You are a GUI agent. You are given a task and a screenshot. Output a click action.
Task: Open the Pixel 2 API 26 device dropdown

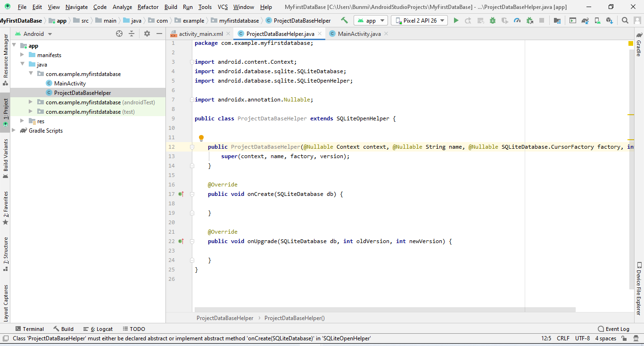click(x=419, y=21)
